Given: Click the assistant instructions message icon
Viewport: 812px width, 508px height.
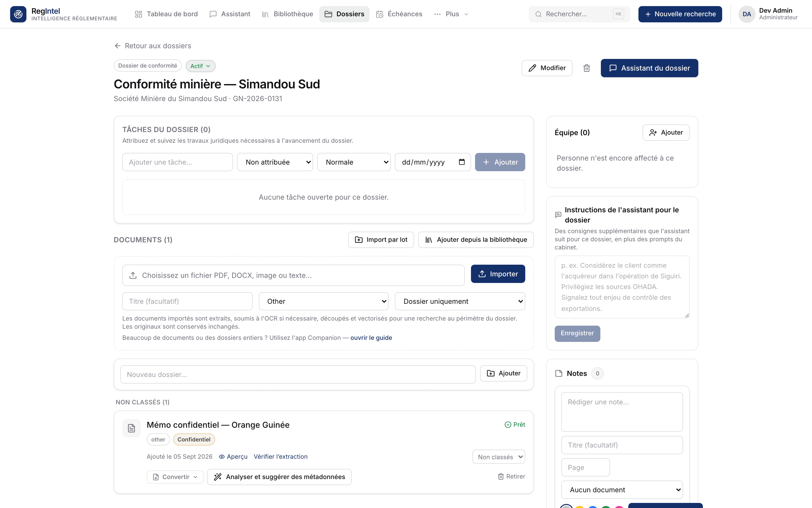Looking at the screenshot, I should click(558, 215).
